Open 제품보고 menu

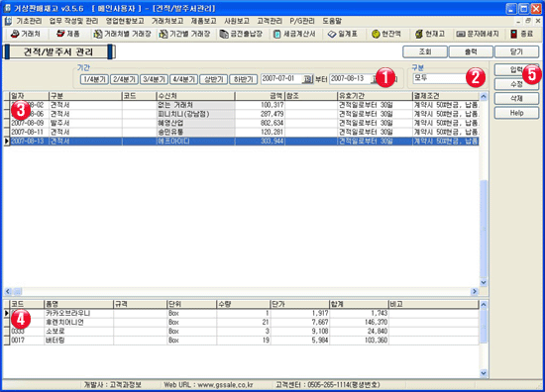click(x=203, y=21)
